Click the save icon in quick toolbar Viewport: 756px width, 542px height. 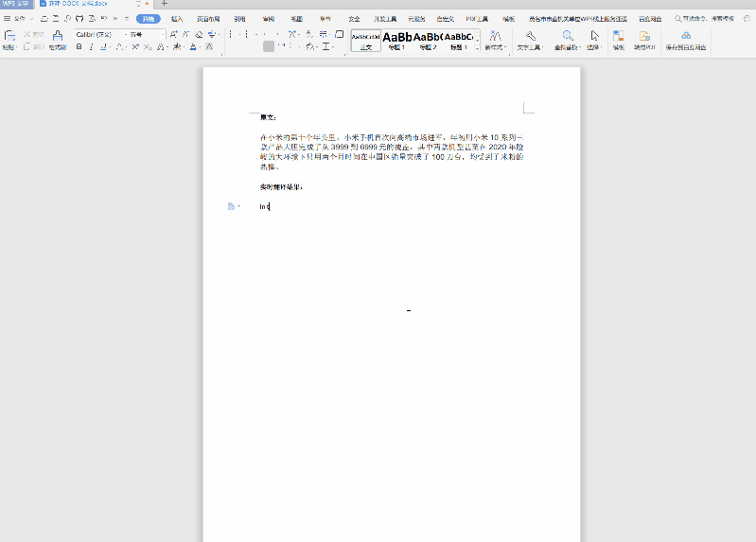[56, 18]
